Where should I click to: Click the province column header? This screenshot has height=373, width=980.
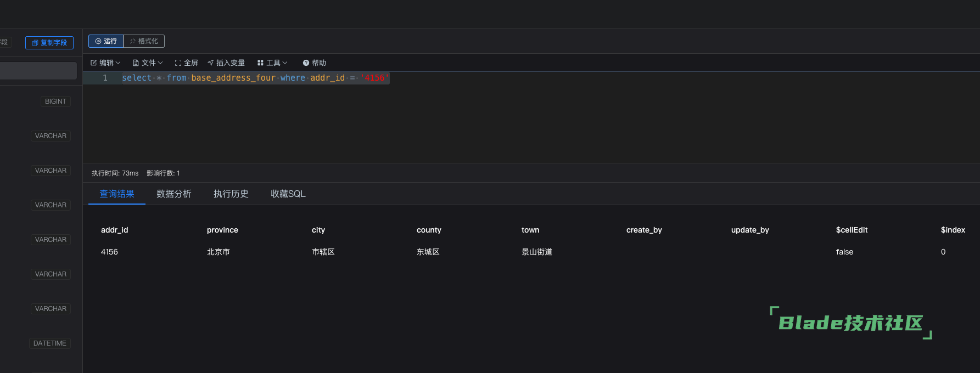pyautogui.click(x=222, y=230)
